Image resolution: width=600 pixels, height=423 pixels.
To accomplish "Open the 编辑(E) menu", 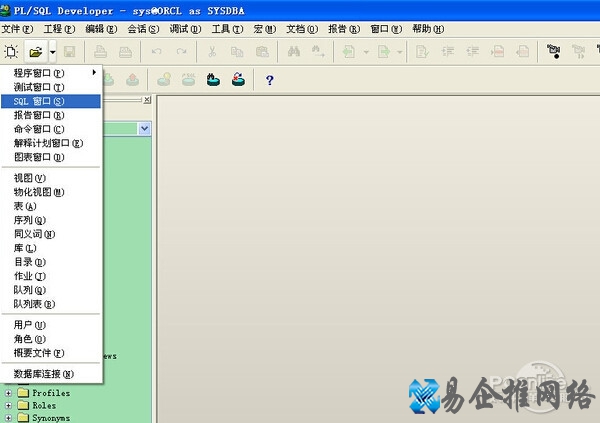I will (101, 29).
